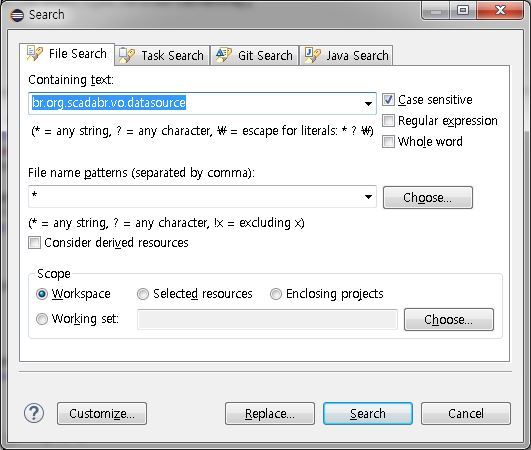
Task: Cancel the search dialog
Action: pos(466,413)
